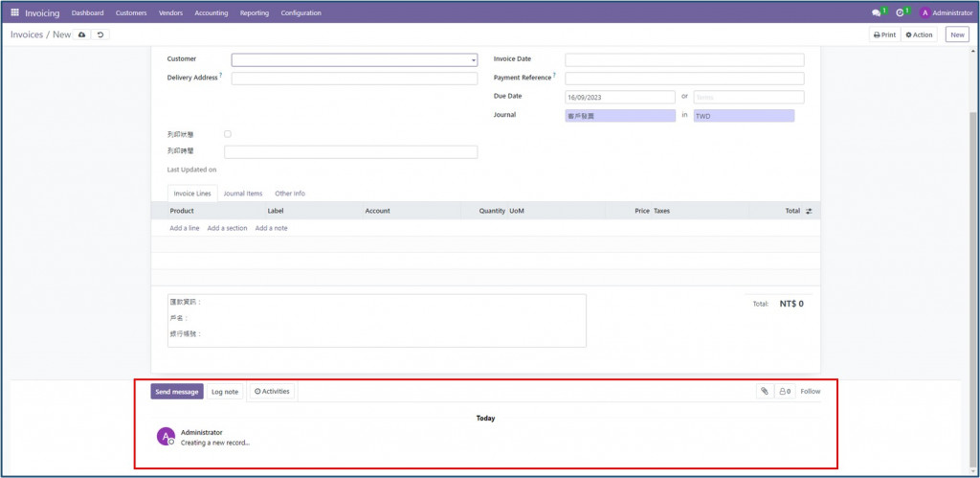Click the 'Creating a new record...' message
Viewport: 980px width, 478px height.
point(215,443)
